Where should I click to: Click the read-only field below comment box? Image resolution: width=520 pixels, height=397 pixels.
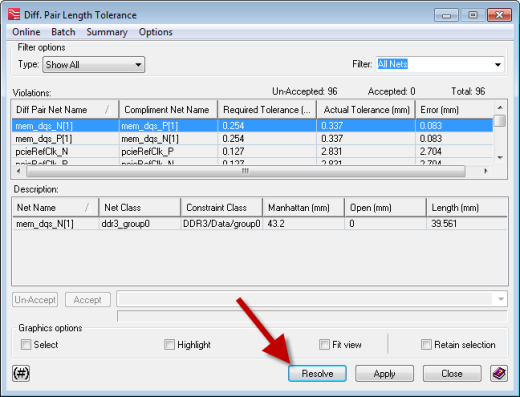click(x=312, y=316)
